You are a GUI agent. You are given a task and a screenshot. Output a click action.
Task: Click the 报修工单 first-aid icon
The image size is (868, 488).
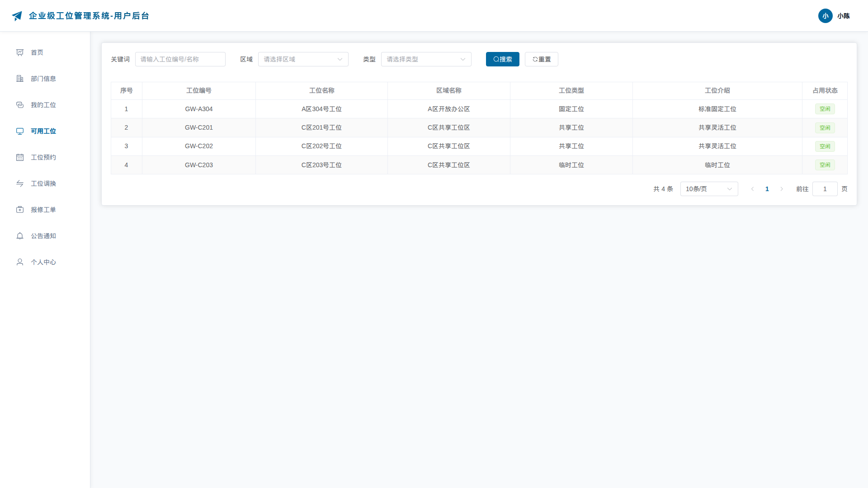(20, 210)
